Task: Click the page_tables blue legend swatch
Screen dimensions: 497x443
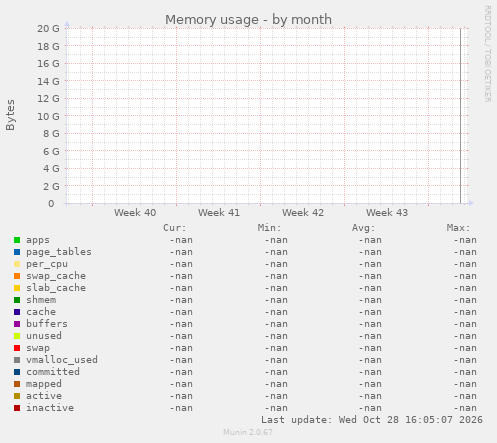Action: point(17,252)
